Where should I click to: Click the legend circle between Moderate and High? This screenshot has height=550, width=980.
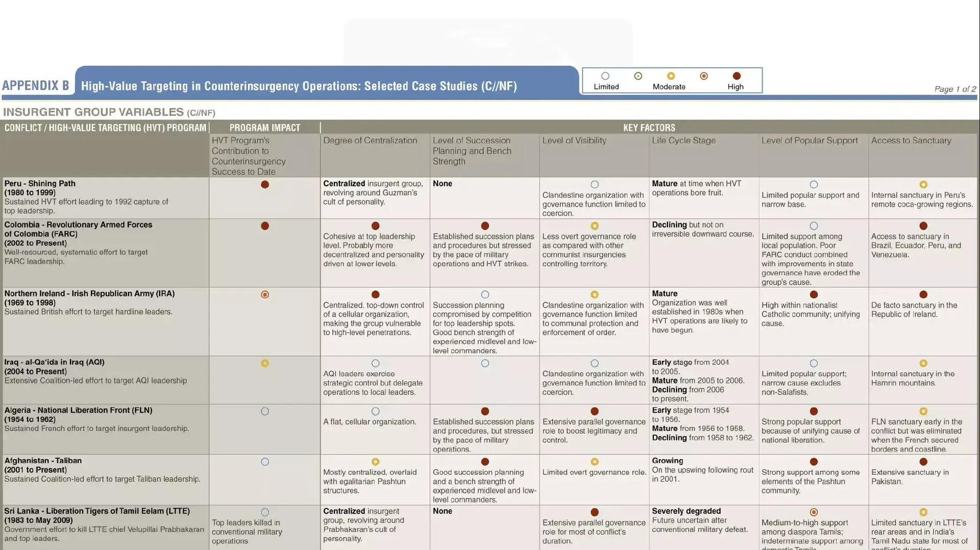point(704,76)
